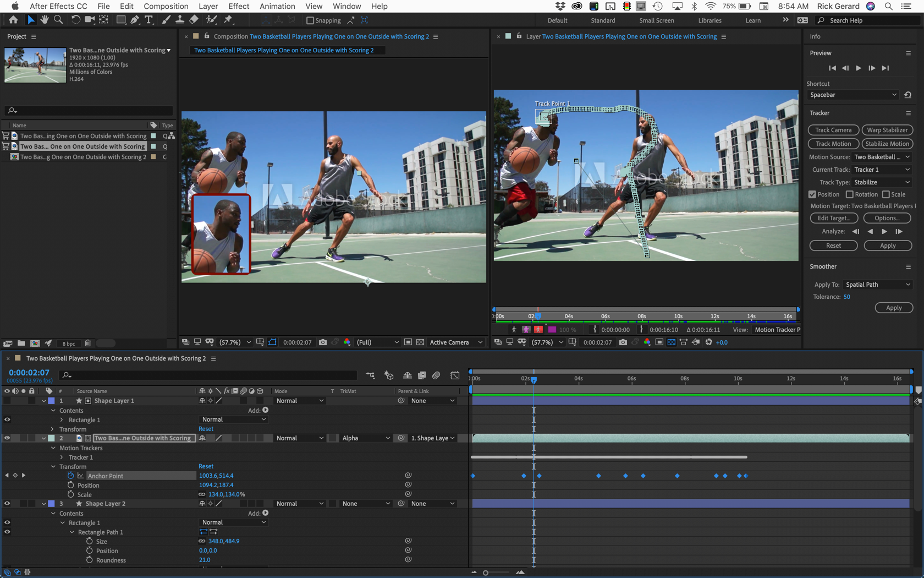Take snapshot in Composition viewer

coord(323,342)
